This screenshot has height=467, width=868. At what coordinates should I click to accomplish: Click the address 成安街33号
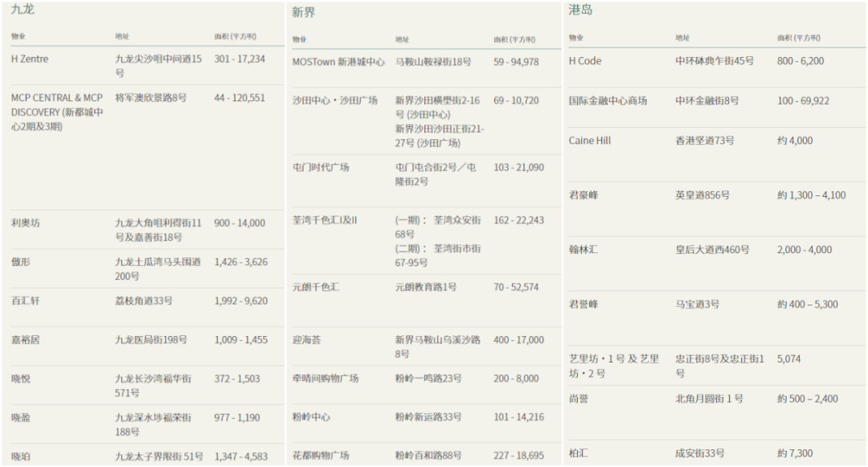pyautogui.click(x=700, y=453)
